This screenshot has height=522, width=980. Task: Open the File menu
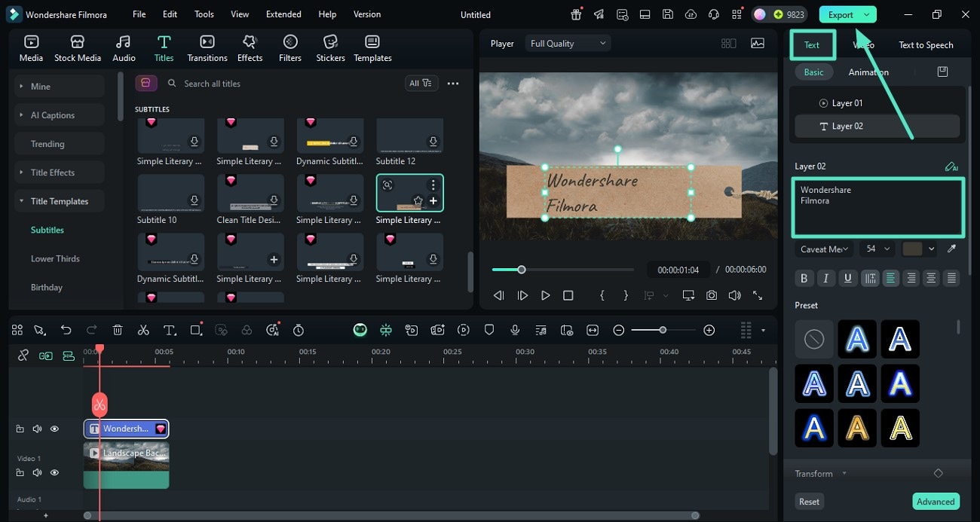coord(139,14)
